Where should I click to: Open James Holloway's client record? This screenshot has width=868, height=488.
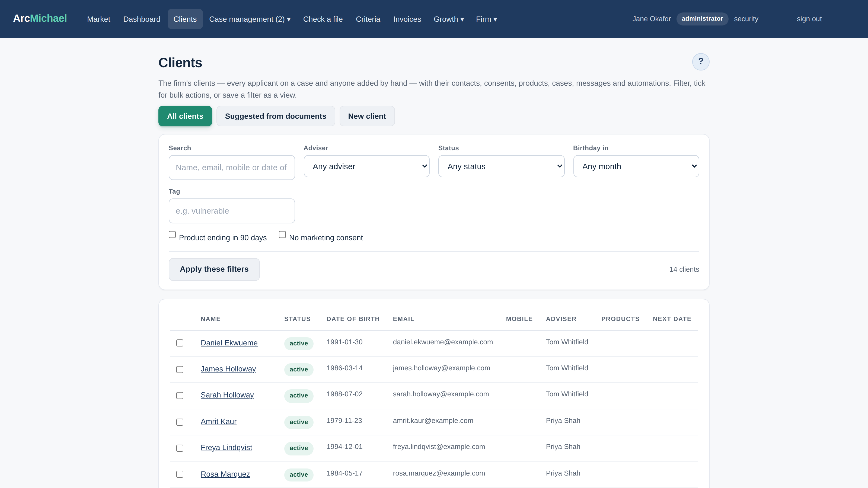click(x=228, y=369)
